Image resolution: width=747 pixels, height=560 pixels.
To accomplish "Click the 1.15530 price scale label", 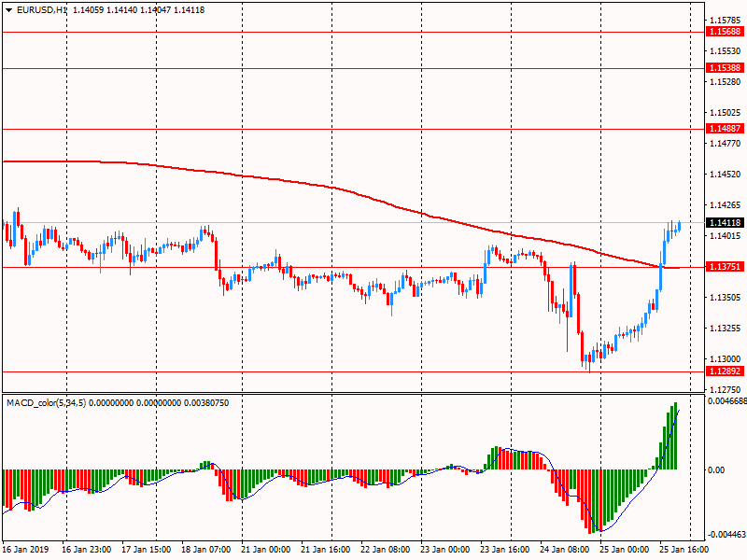I will [x=726, y=51].
